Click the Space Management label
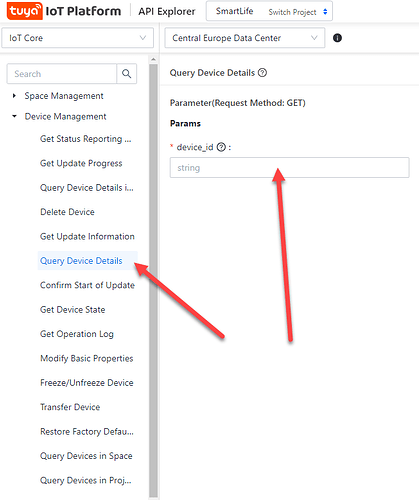 coord(64,96)
